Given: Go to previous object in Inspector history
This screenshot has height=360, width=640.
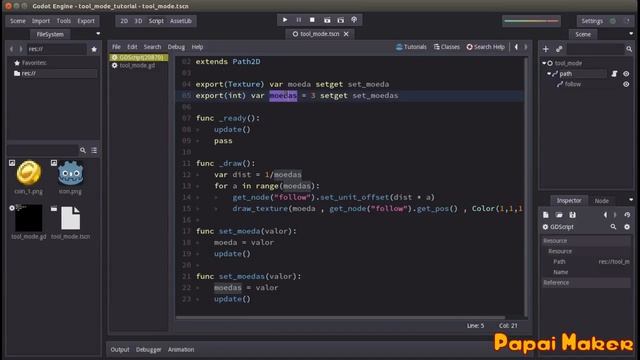Looking at the screenshot, I should click(x=605, y=215).
